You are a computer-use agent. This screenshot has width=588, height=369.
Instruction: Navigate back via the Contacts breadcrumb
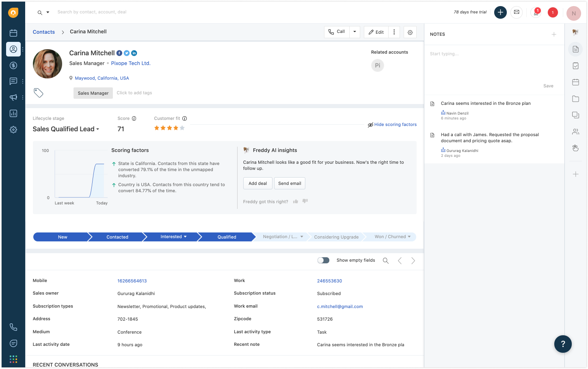click(x=43, y=32)
